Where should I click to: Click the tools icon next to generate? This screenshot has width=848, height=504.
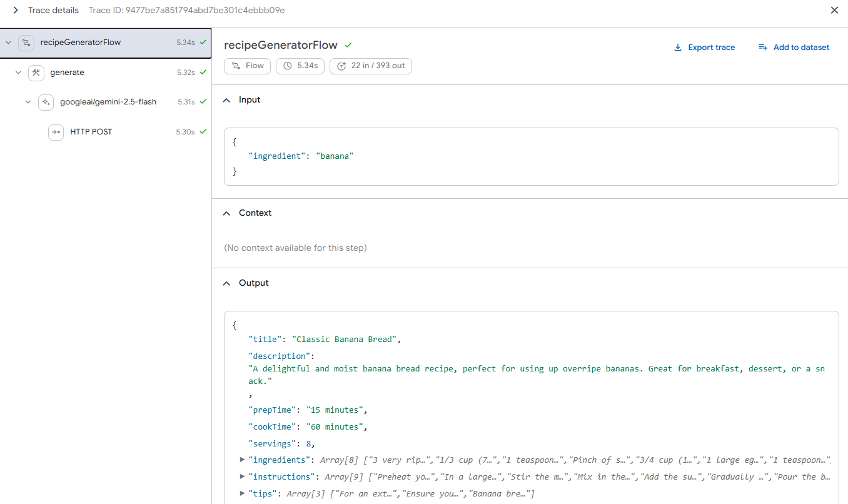(x=36, y=73)
